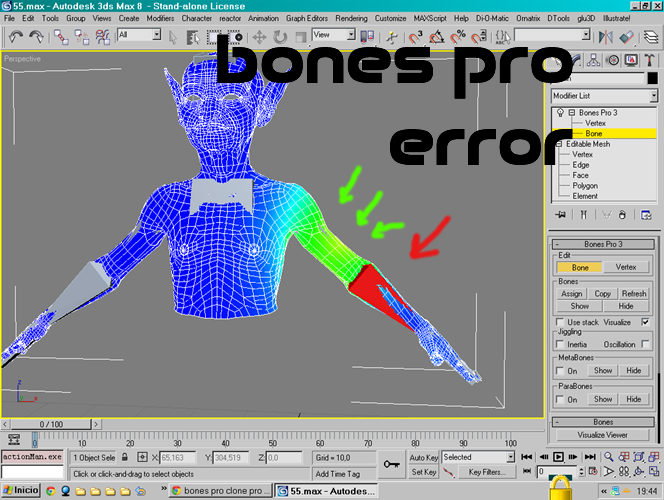Open the Display panel tab icon
Image resolution: width=664 pixels, height=500 pixels.
pos(631,61)
